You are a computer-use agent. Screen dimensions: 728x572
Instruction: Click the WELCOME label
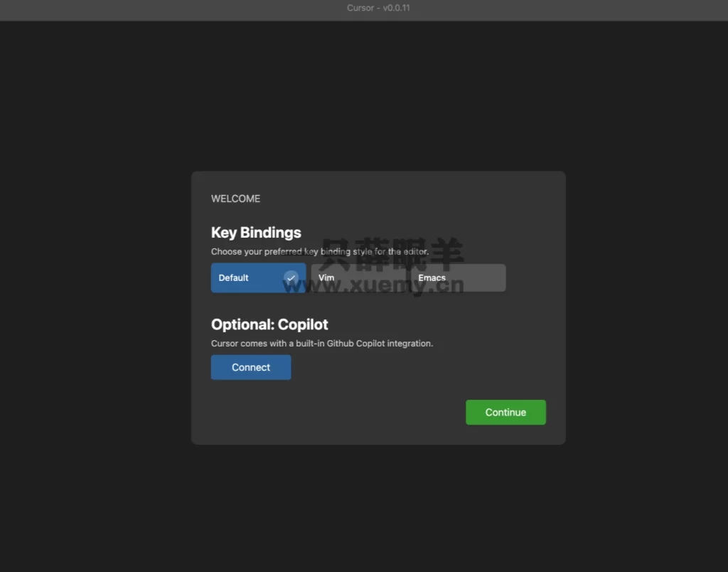coord(235,199)
